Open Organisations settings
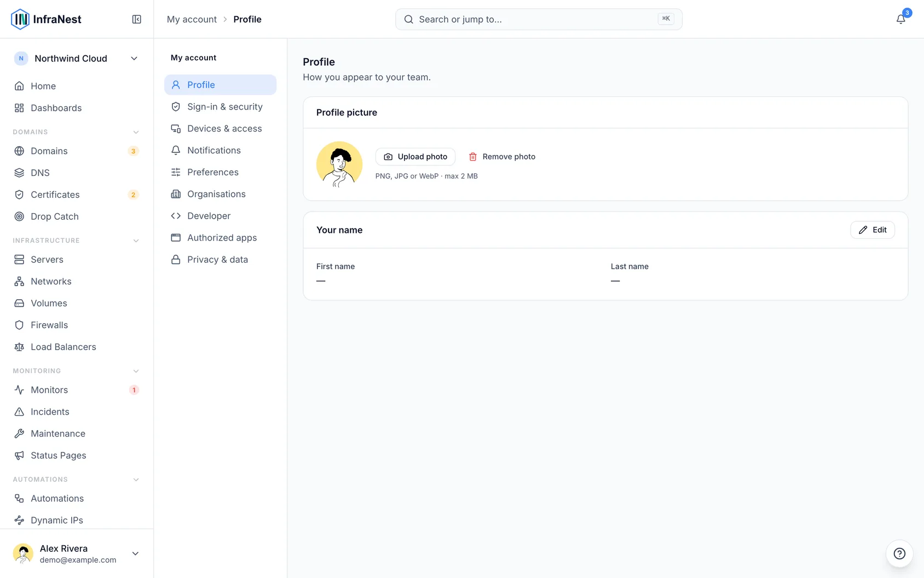This screenshot has height=578, width=924. 220,194
